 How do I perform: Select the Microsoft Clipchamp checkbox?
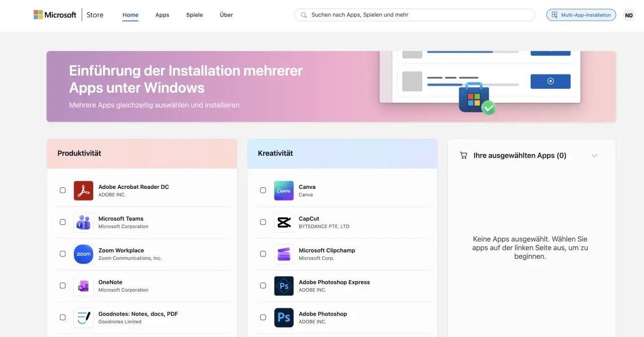263,254
